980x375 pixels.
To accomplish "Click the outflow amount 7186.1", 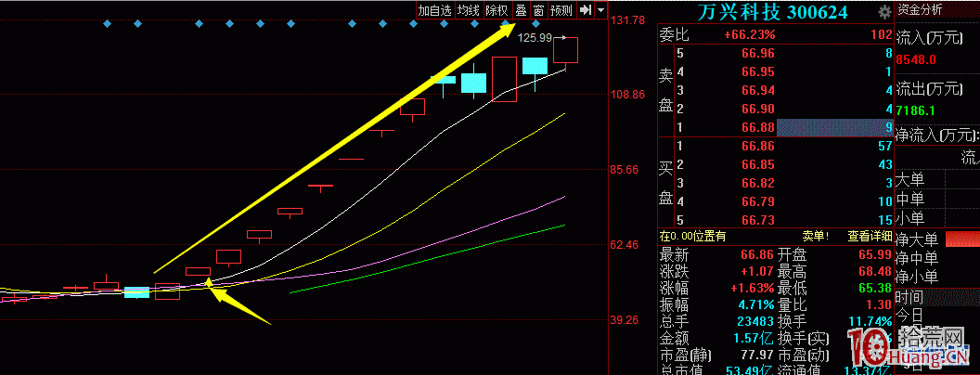I will point(916,110).
